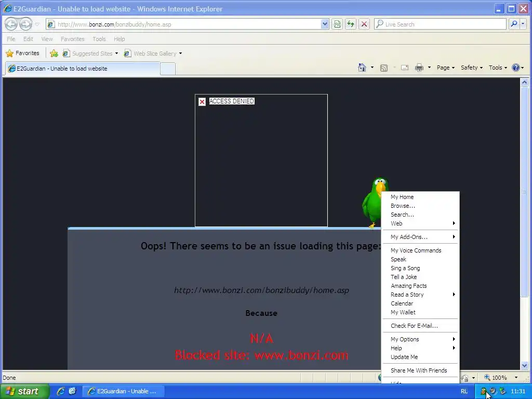Select My Voice Commands menu entry
Viewport: 532px width, 399px height.
pos(421,250)
